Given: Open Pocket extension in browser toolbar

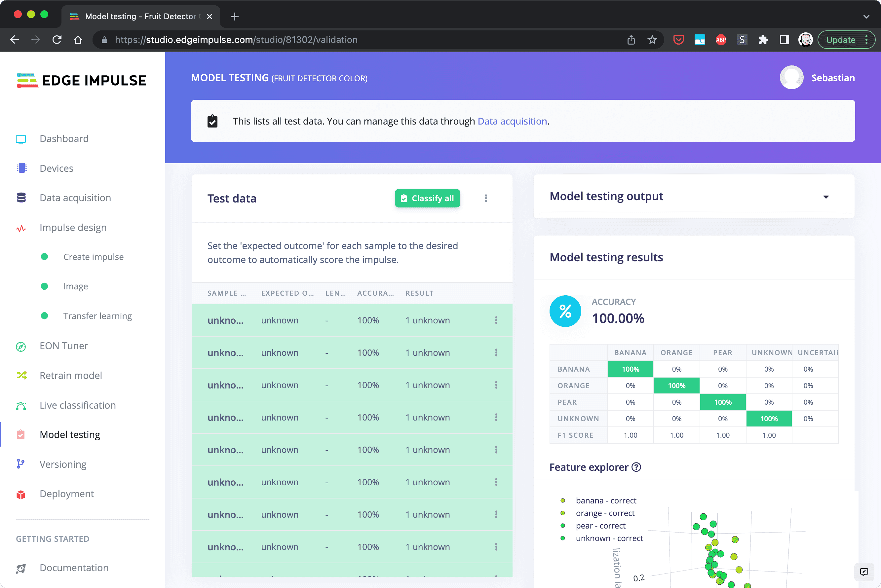Looking at the screenshot, I should tap(678, 40).
